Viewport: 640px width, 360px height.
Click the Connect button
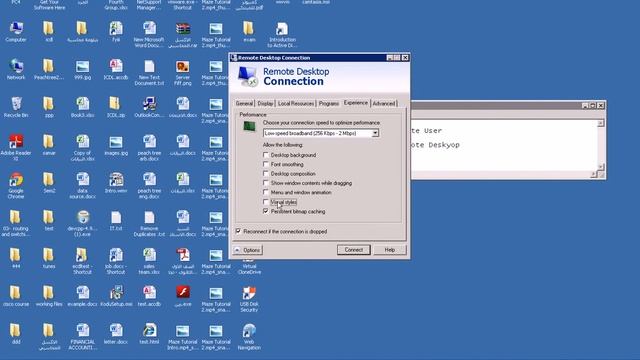click(353, 250)
